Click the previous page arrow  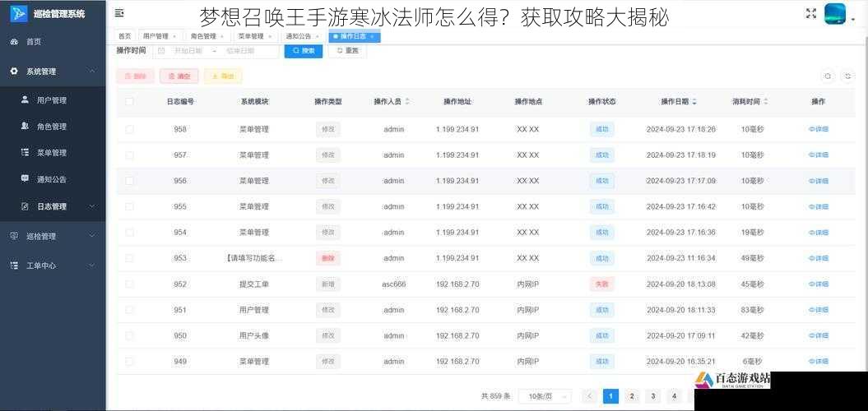click(x=590, y=396)
